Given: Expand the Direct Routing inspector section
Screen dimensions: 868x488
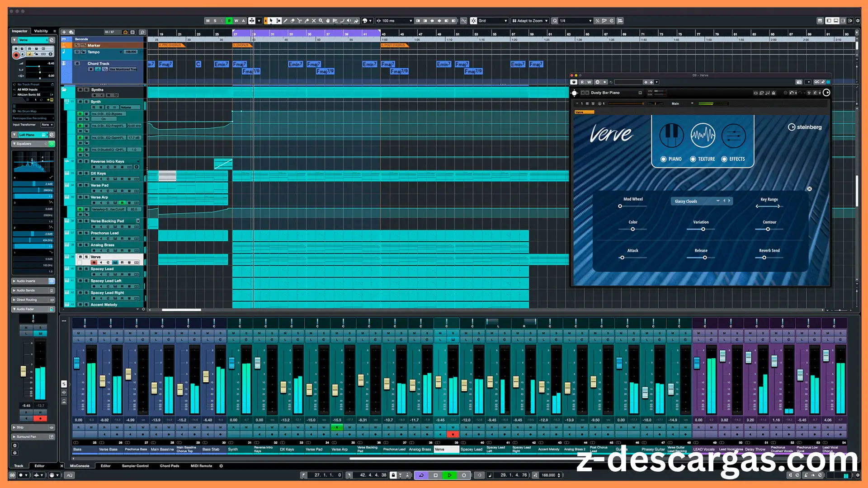Looking at the screenshot, I should tap(33, 300).
